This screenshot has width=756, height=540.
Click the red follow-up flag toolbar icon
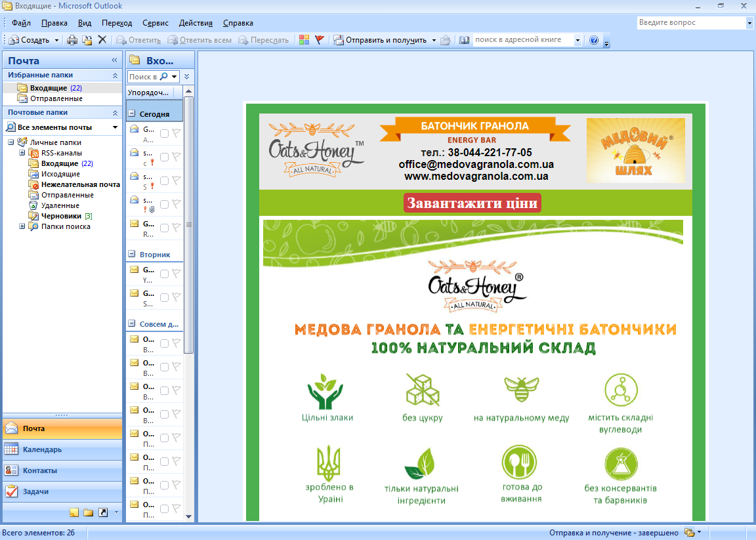click(x=320, y=40)
